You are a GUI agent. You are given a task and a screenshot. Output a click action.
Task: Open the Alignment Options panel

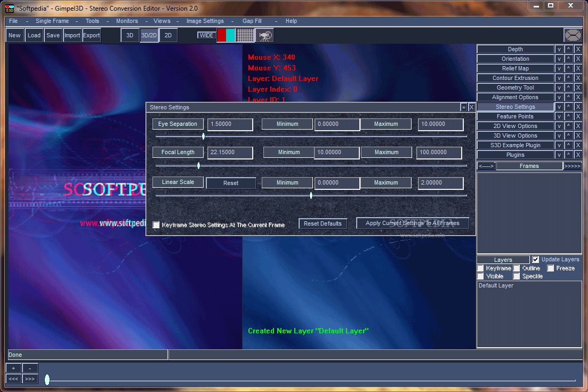click(515, 97)
